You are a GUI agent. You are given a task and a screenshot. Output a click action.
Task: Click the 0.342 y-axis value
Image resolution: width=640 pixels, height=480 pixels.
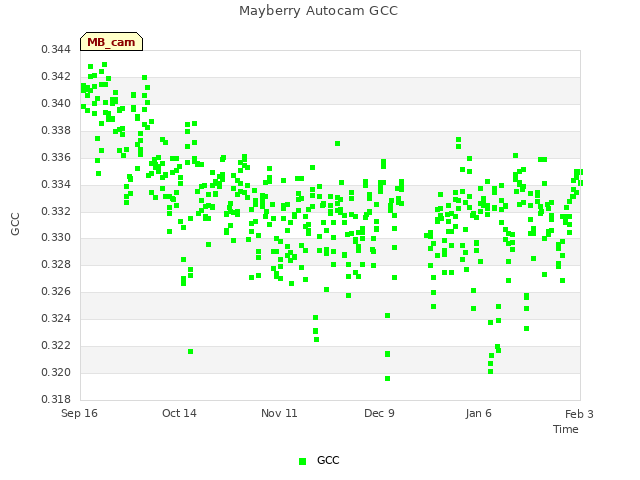pos(56,77)
